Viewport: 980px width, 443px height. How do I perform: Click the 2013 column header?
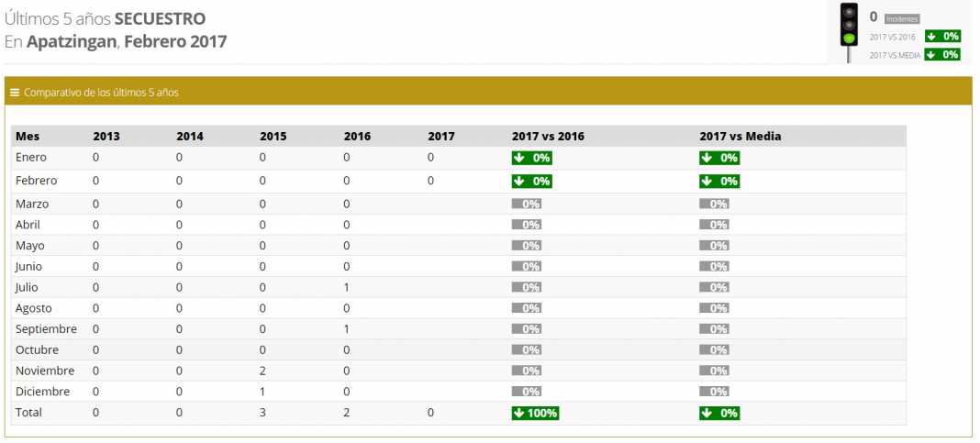(106, 136)
